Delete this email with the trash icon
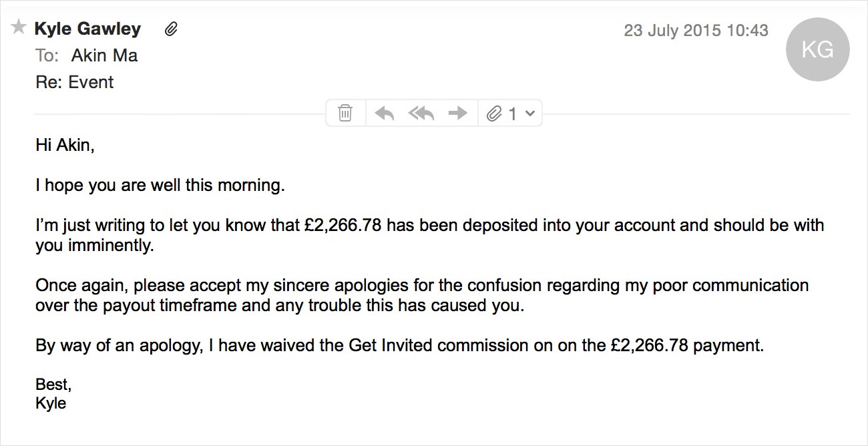868x446 pixels. coord(345,113)
